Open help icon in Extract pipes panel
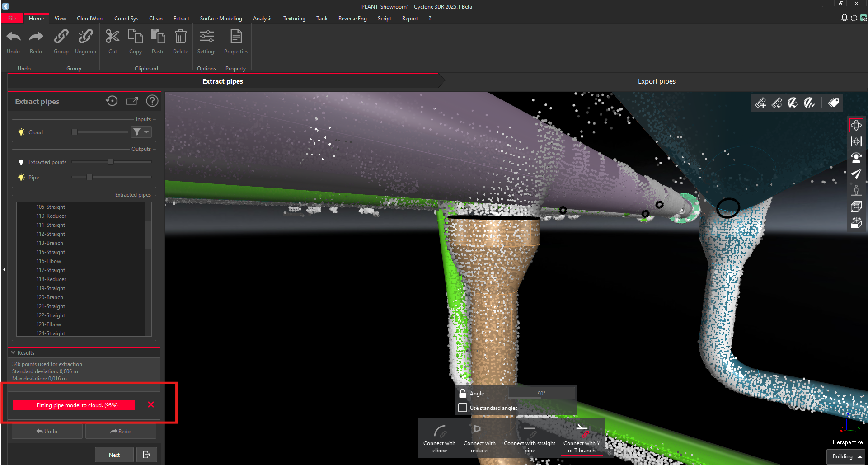 click(152, 101)
